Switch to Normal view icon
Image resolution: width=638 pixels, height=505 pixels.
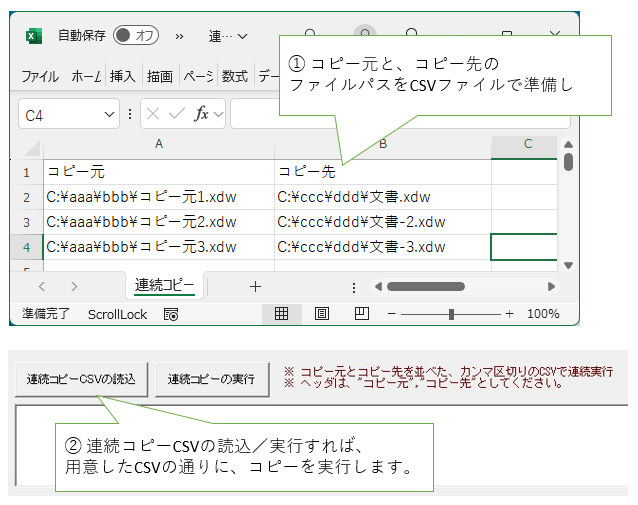(x=282, y=314)
